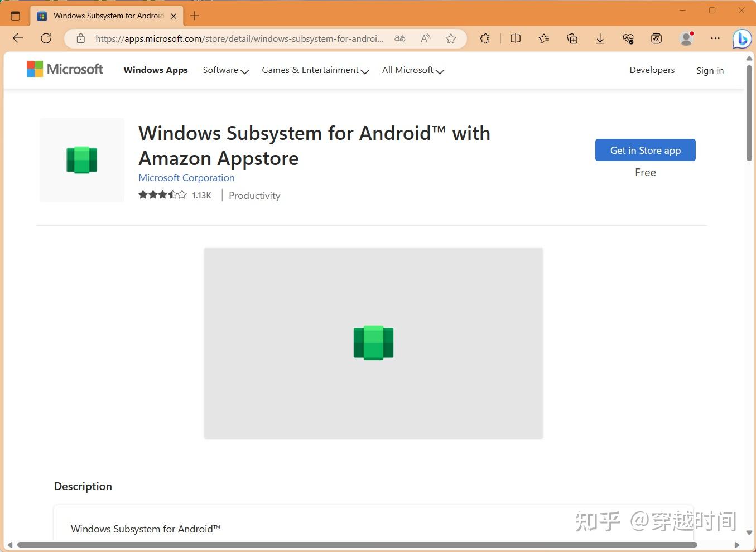Open the Math Solver tool
Viewport: 756px width, 552px height.
[x=656, y=38]
